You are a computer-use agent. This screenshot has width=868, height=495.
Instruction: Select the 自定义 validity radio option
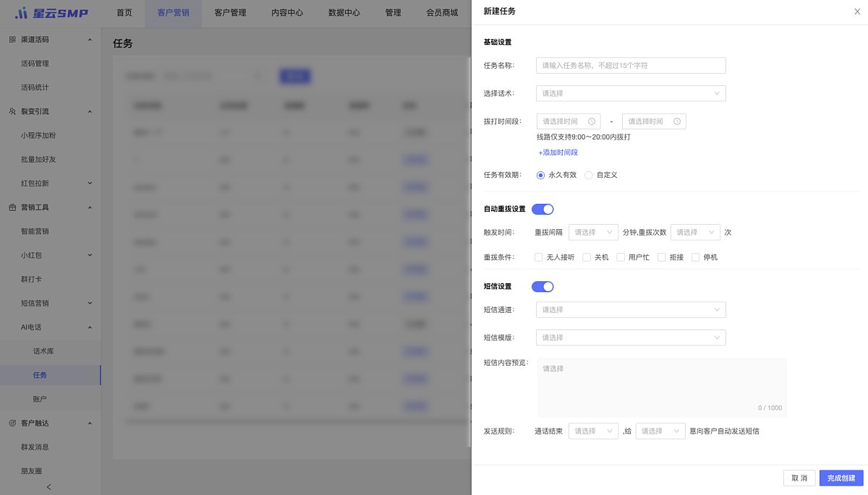coord(589,175)
